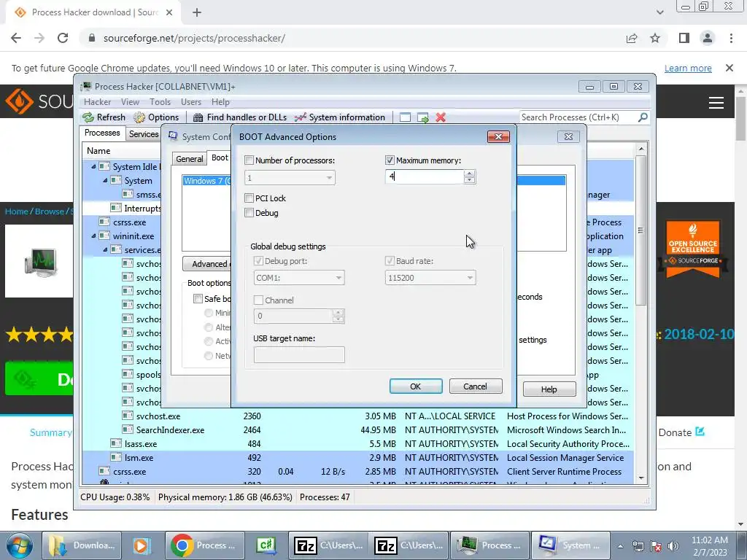Open media player taskbar icon
This screenshot has width=747, height=560.
click(x=142, y=545)
